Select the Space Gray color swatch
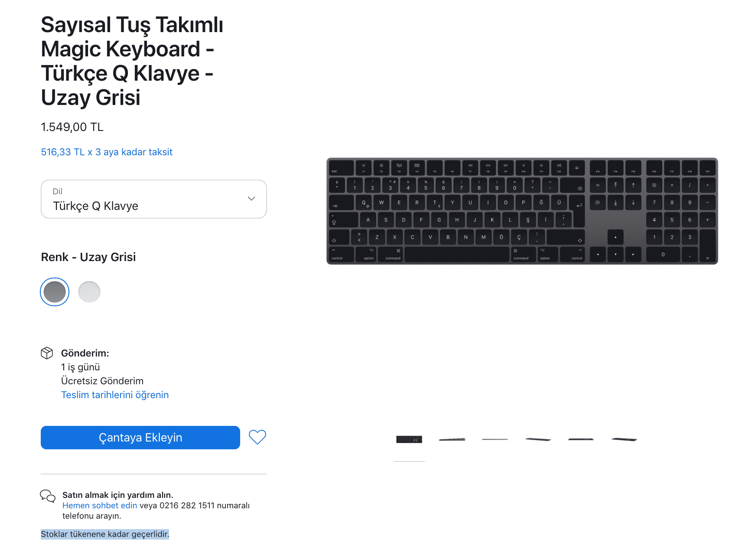 [x=55, y=292]
